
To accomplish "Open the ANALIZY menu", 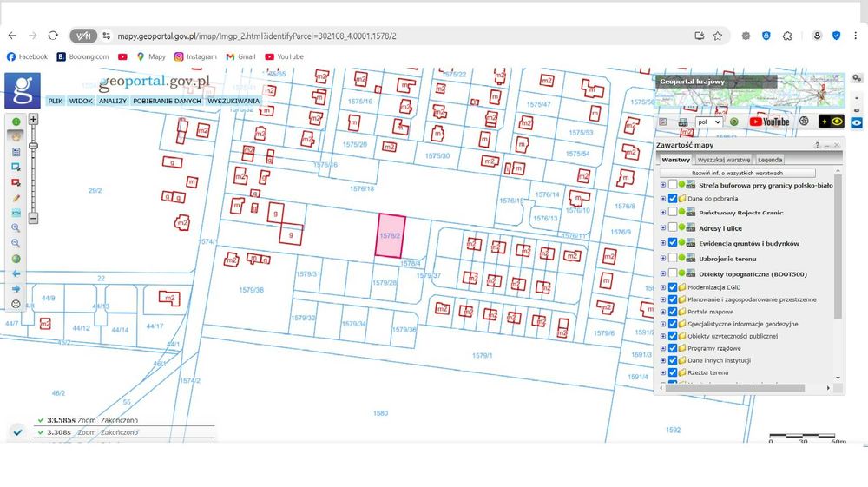I will (x=113, y=101).
